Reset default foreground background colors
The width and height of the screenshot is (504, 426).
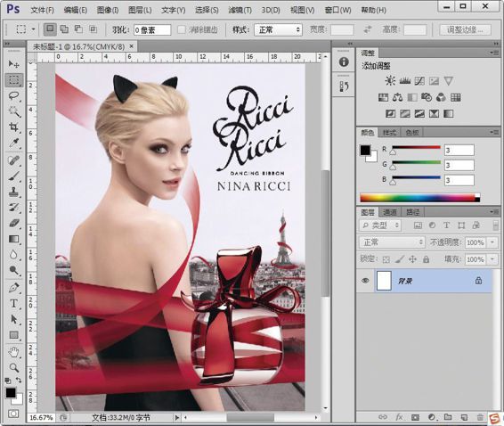tap(8, 381)
